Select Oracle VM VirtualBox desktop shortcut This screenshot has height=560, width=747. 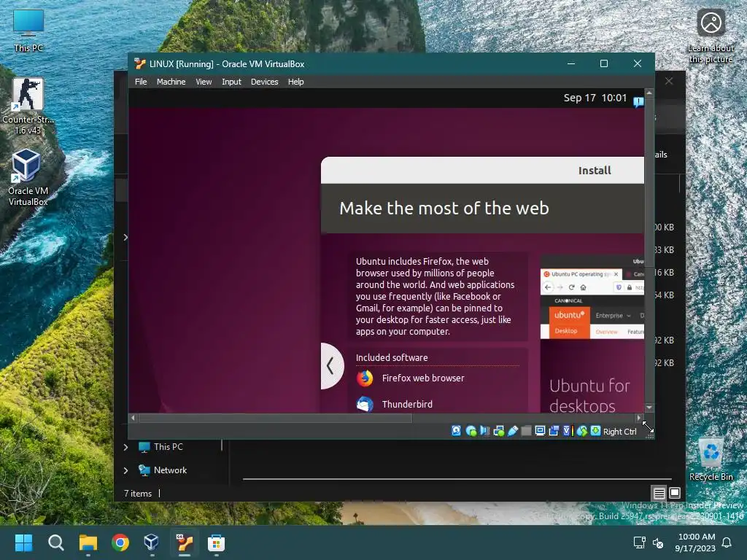[x=28, y=178]
